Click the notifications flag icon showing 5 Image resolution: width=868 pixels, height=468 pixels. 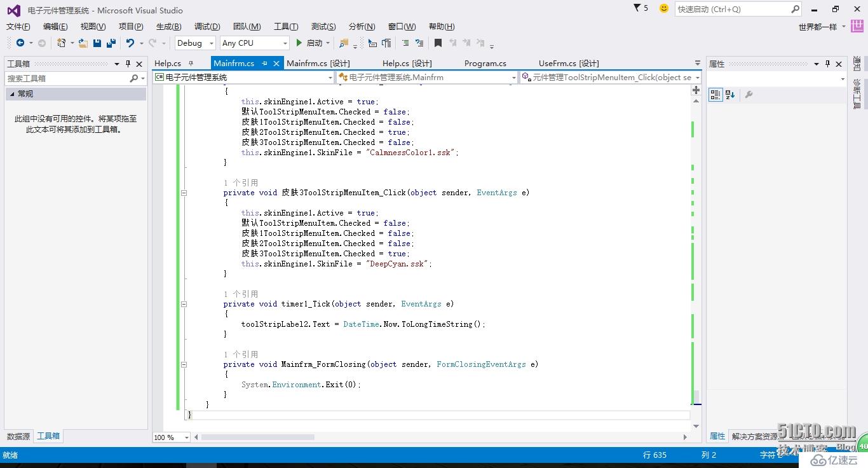(x=637, y=8)
